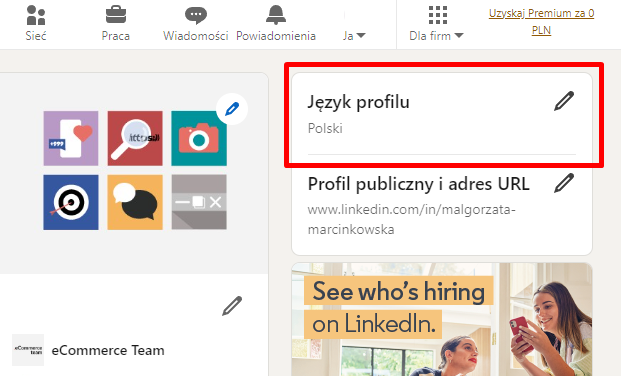Edit Język profilu with pencil icon
The width and height of the screenshot is (621, 376).
[564, 101]
